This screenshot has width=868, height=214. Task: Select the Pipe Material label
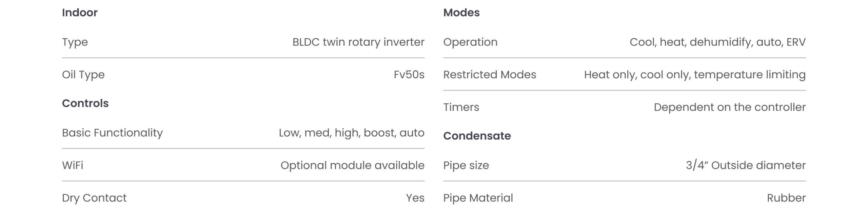point(478,198)
